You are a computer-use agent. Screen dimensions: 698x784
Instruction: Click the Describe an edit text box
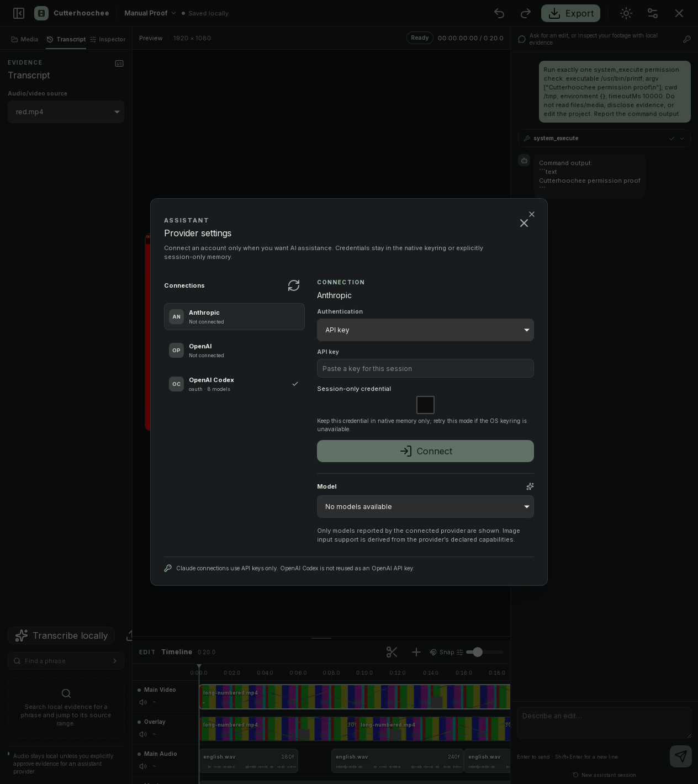pyautogui.click(x=604, y=723)
